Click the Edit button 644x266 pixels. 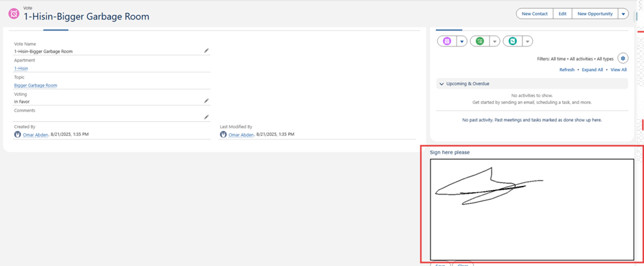click(x=562, y=14)
